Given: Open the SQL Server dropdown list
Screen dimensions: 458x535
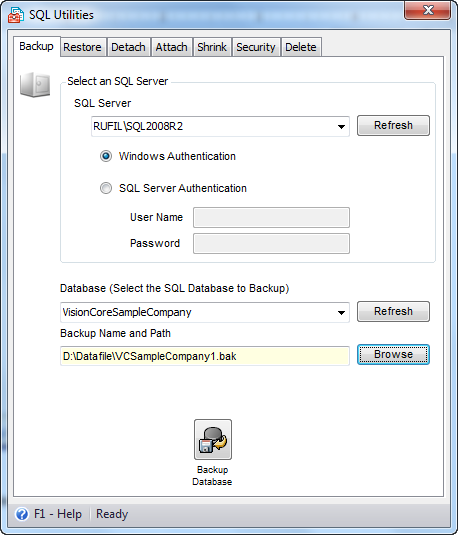Looking at the screenshot, I should point(341,127).
